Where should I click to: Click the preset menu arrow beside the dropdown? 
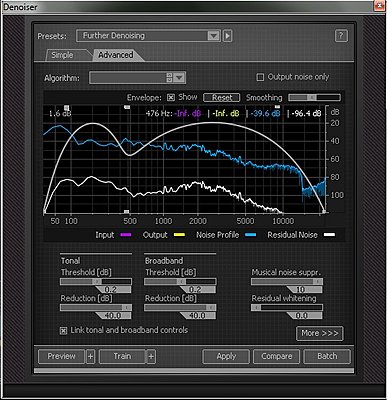(228, 36)
